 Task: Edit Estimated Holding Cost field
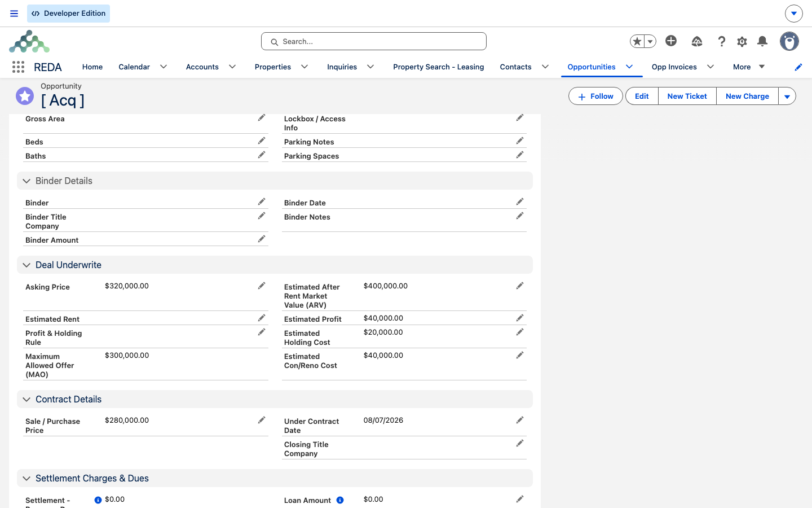(x=520, y=332)
